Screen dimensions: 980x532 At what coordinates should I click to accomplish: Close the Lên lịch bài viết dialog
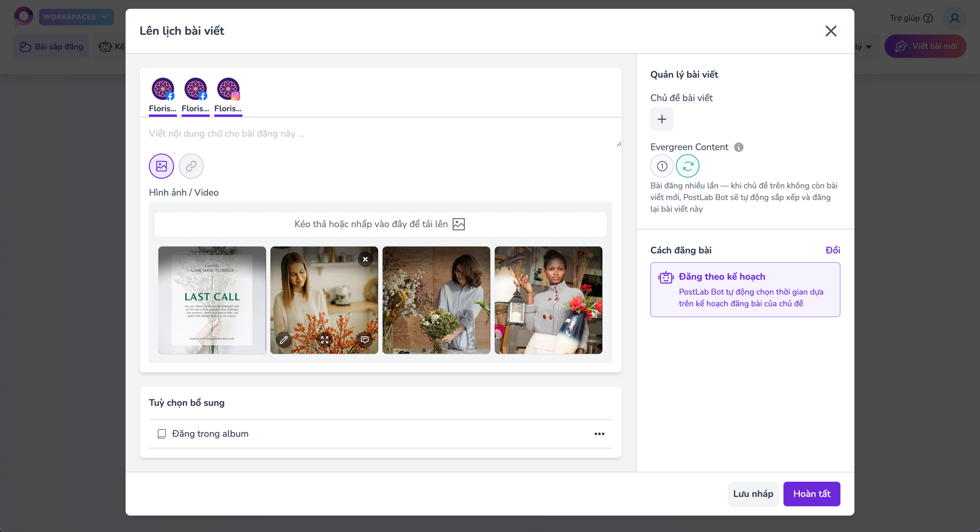point(831,31)
